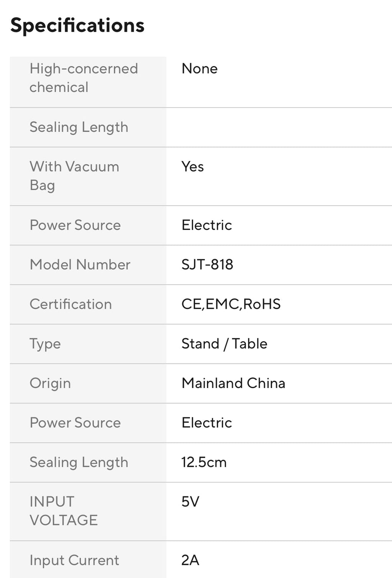This screenshot has width=392, height=578.
Task: Select the Input Current label
Action: [74, 560]
